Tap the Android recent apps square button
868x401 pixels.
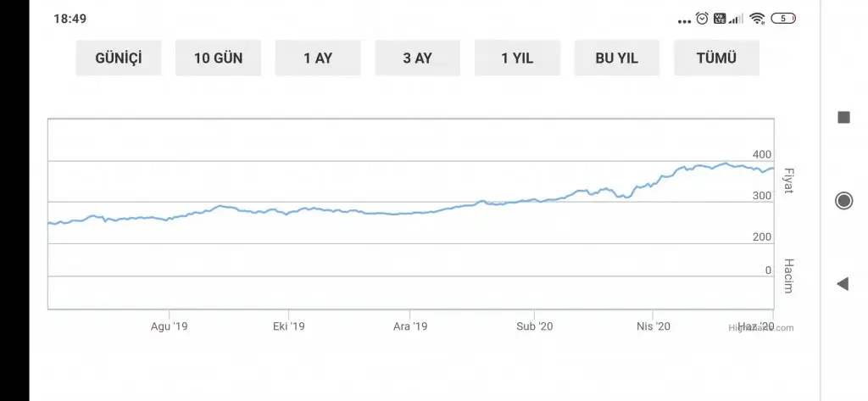843,118
